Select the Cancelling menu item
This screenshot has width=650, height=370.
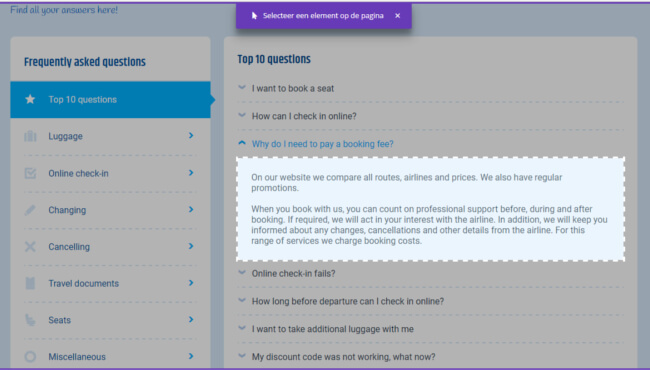coord(110,247)
